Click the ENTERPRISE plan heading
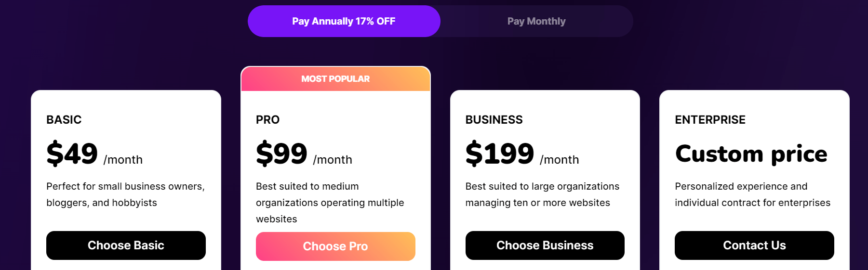The image size is (868, 270). 710,120
